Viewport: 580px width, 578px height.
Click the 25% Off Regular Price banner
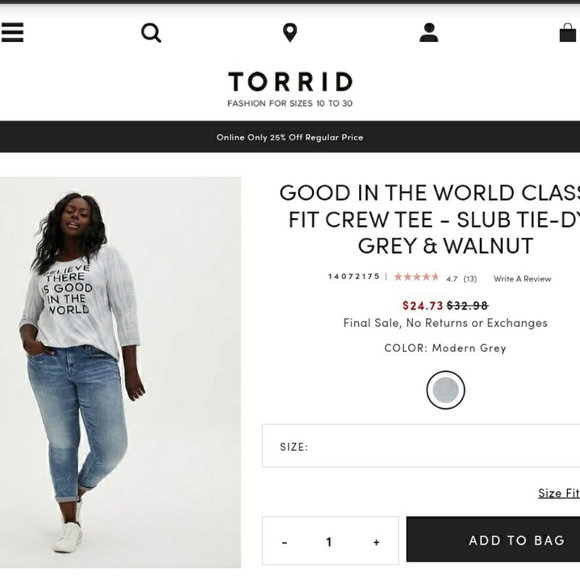click(290, 137)
